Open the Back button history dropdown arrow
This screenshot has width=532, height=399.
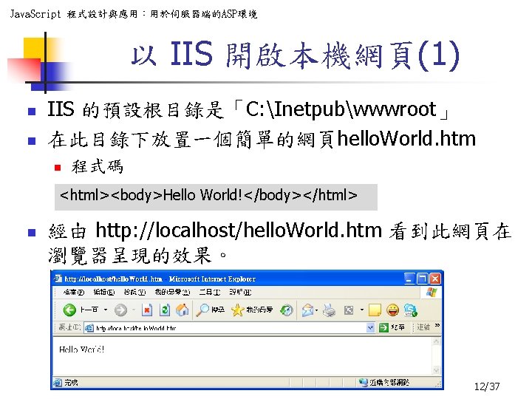[106, 310]
